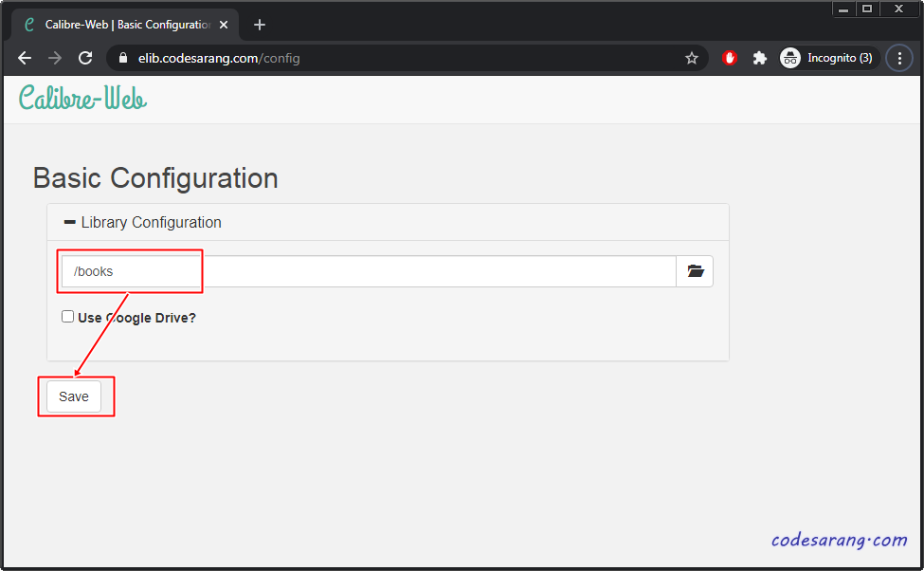Image resolution: width=924 pixels, height=571 pixels.
Task: Bookmark this page with the star icon
Action: click(691, 58)
